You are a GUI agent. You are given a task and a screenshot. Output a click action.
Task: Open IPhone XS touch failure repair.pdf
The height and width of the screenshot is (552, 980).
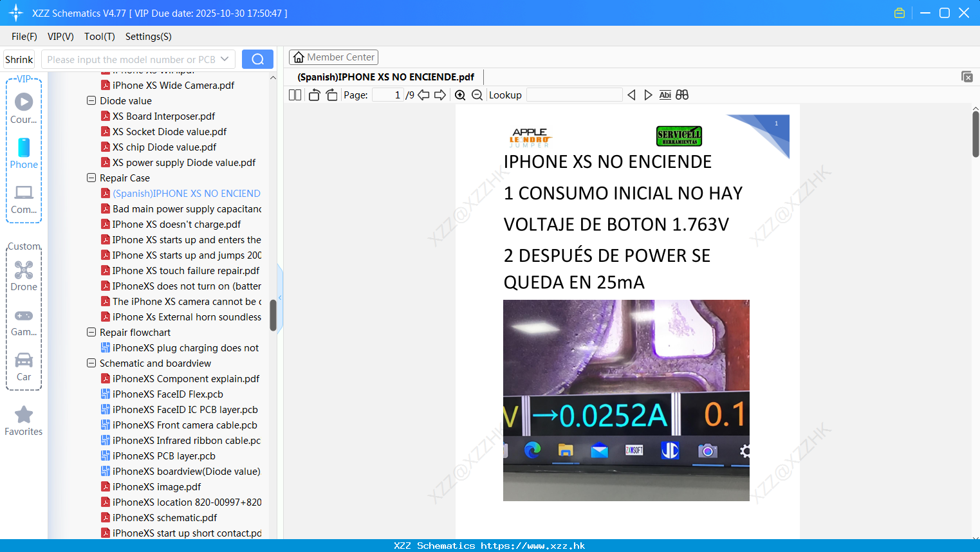click(x=186, y=270)
